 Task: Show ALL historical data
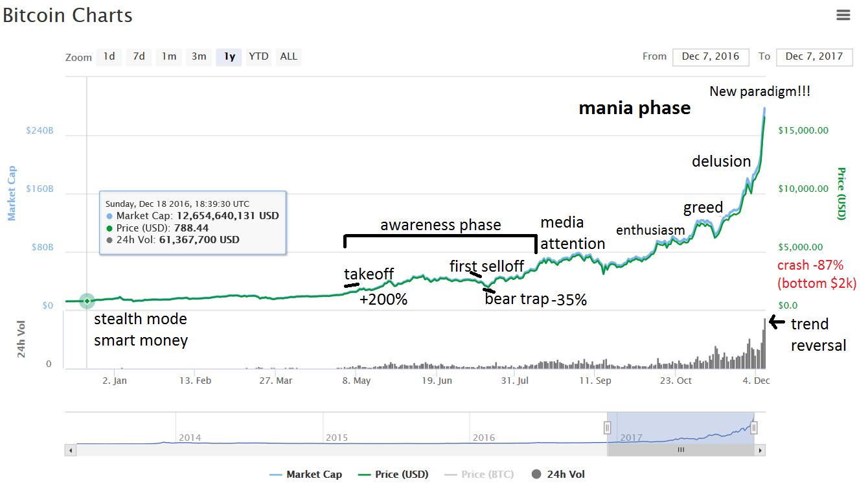289,57
